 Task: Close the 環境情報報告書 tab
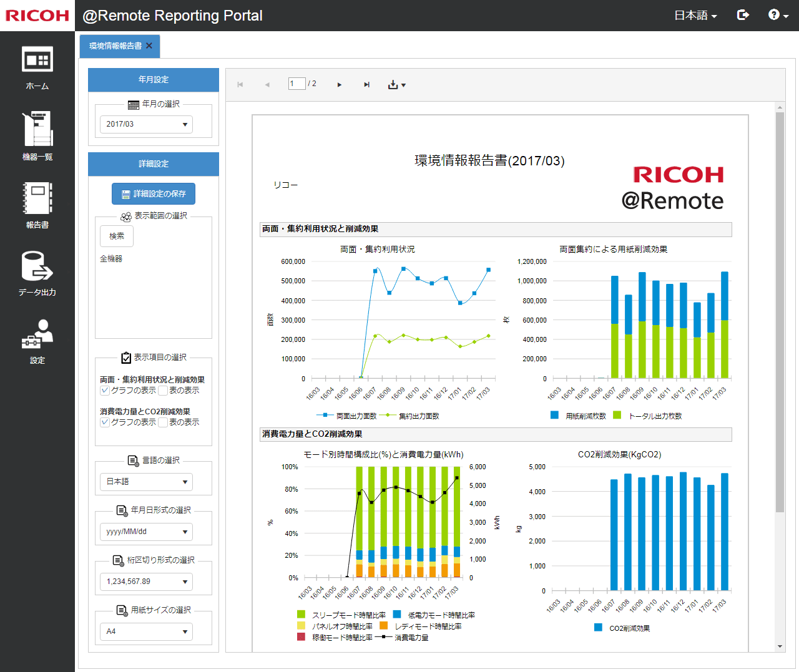(x=149, y=46)
